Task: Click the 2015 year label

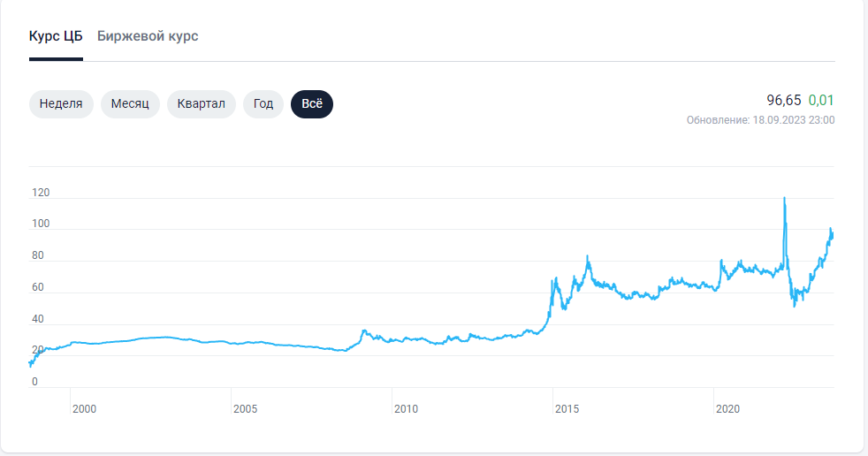Action: click(567, 409)
